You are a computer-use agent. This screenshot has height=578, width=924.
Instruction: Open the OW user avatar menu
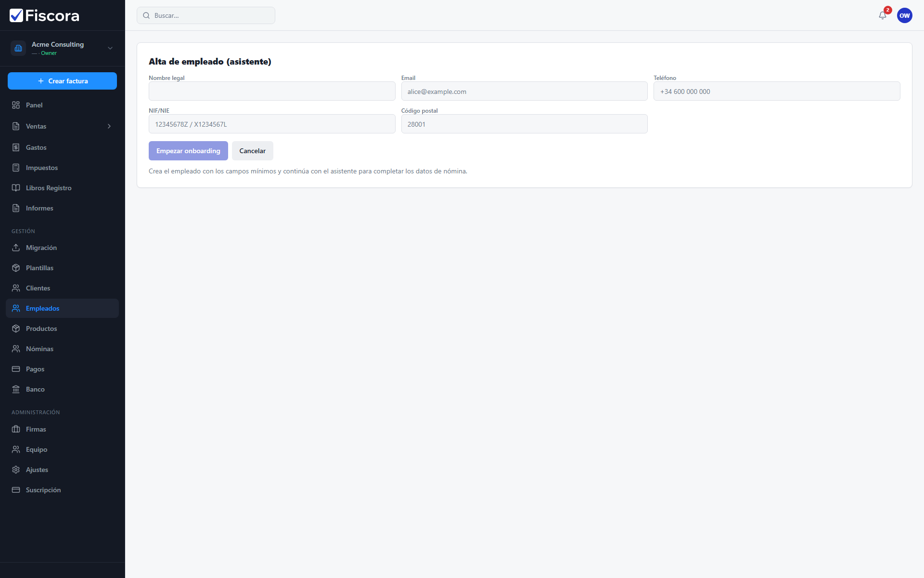click(x=905, y=15)
